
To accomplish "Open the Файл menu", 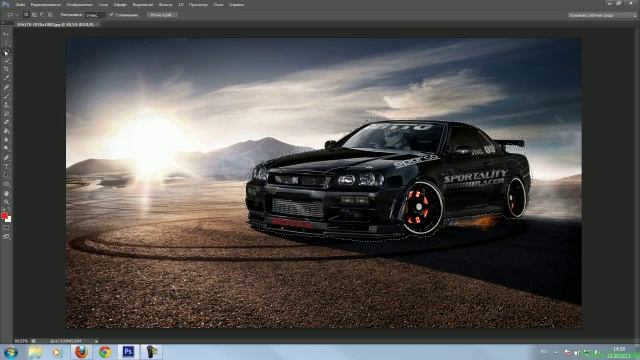I will tap(20, 4).
